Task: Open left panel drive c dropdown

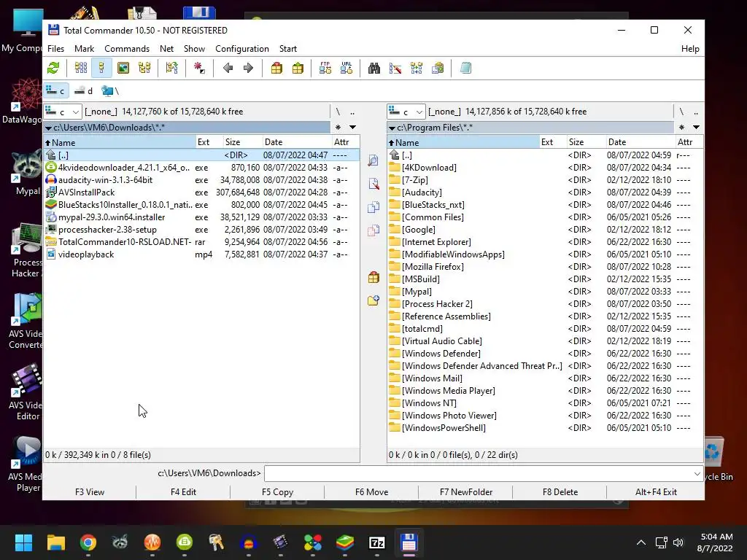Action: click(63, 112)
